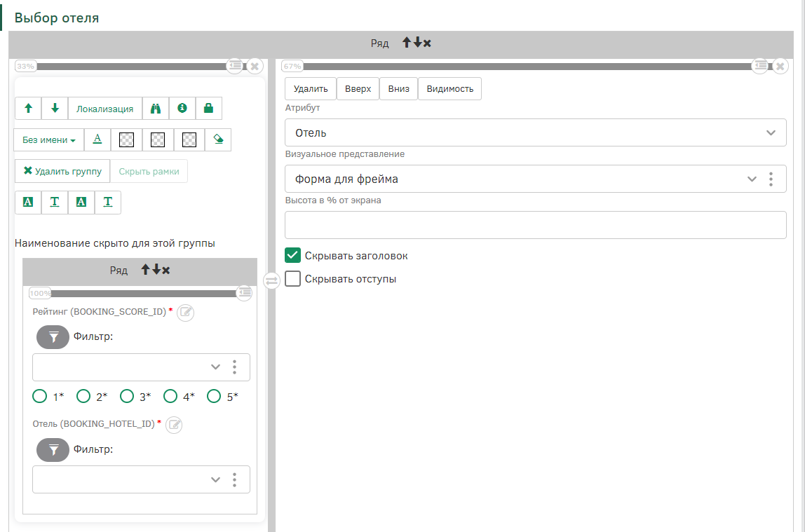
Task: Select the 2* rating radio button
Action: tap(83, 396)
